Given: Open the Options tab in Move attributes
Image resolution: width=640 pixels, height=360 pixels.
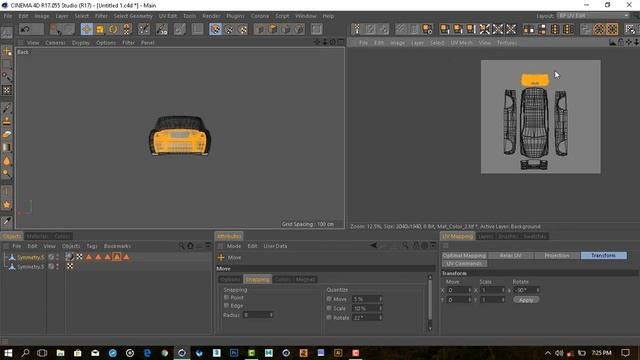Looking at the screenshot, I should pos(231,279).
